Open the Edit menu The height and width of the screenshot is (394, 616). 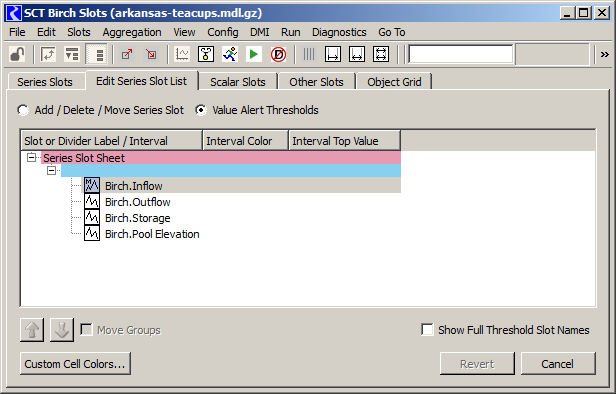coord(46,32)
